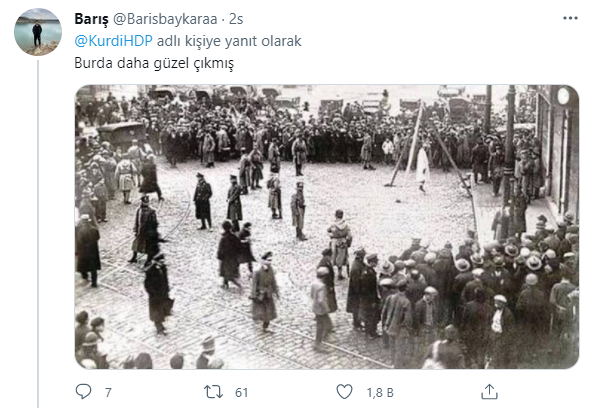Open the display name Barış
Viewport: 595px width, 408px height.
(x=91, y=19)
